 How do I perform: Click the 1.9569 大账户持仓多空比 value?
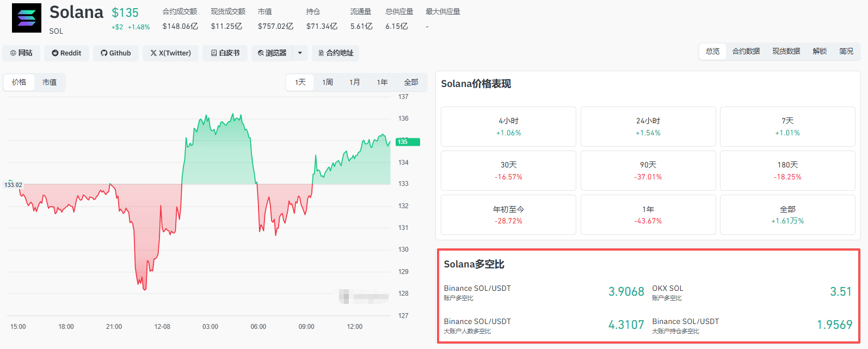click(x=834, y=325)
